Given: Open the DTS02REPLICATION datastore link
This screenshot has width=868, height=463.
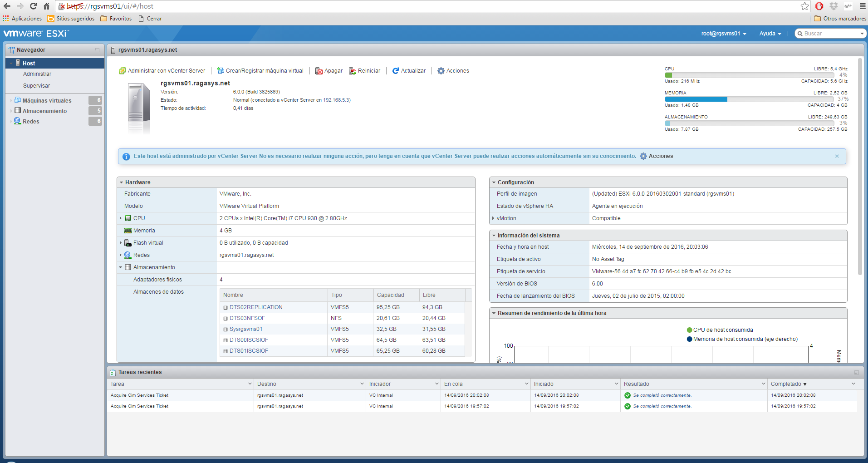Looking at the screenshot, I should (255, 307).
